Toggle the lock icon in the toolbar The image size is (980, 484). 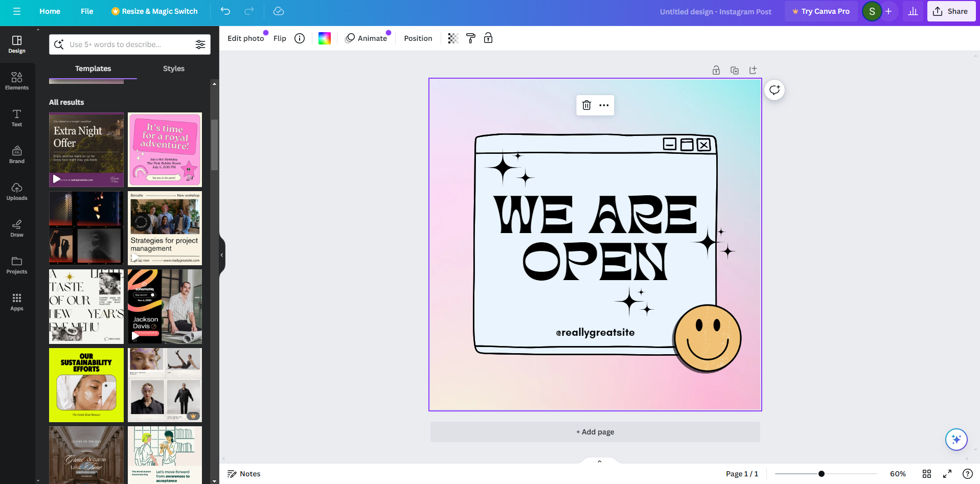click(488, 38)
